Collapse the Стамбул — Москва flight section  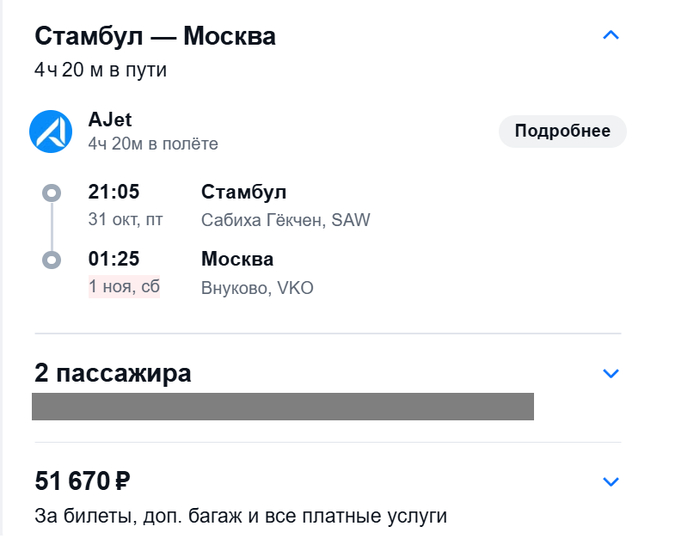(611, 36)
